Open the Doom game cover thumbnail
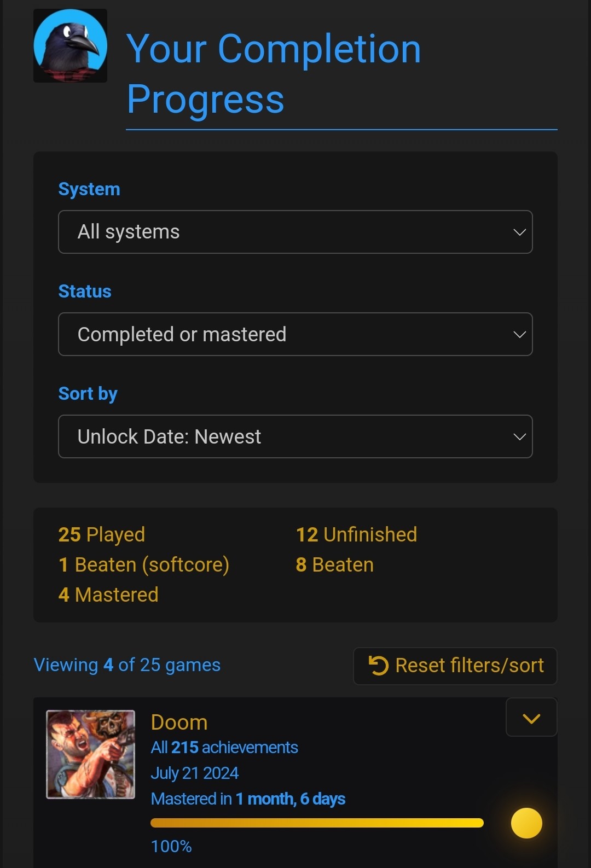Screen dimensions: 591x868 tap(90, 754)
